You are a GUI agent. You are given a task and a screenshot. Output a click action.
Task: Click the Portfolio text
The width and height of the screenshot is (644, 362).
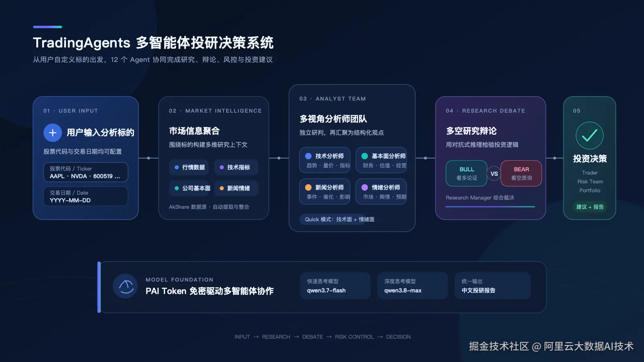[590, 190]
